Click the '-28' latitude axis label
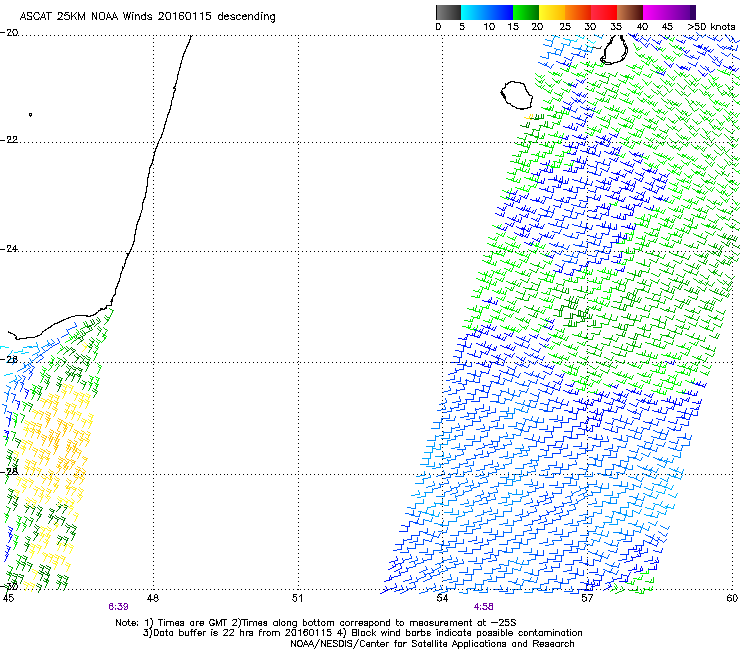Image resolution: width=740 pixels, height=650 pixels. pos(9,472)
